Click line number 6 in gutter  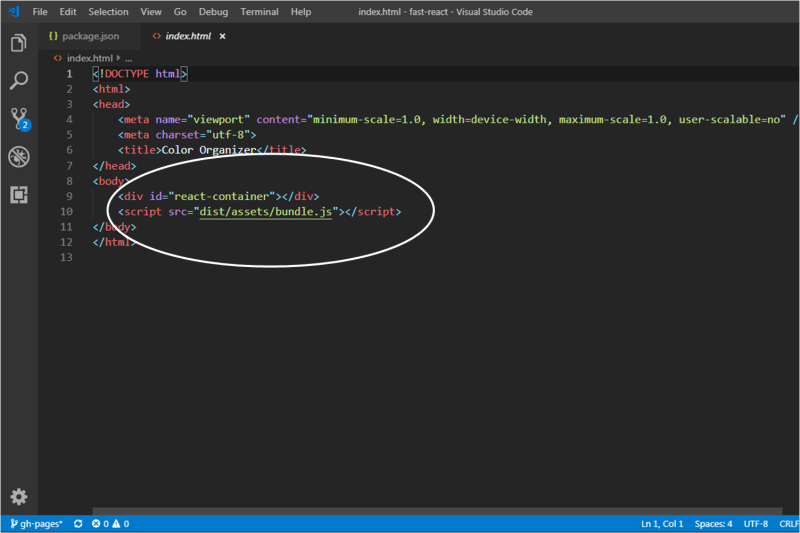tap(69, 150)
